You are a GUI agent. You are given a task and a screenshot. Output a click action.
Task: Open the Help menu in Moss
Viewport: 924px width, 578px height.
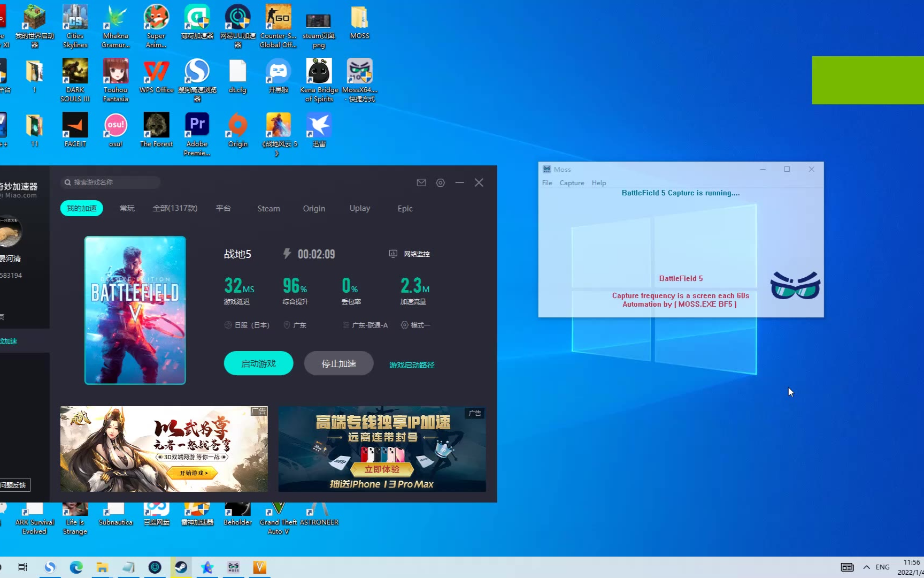(x=599, y=183)
